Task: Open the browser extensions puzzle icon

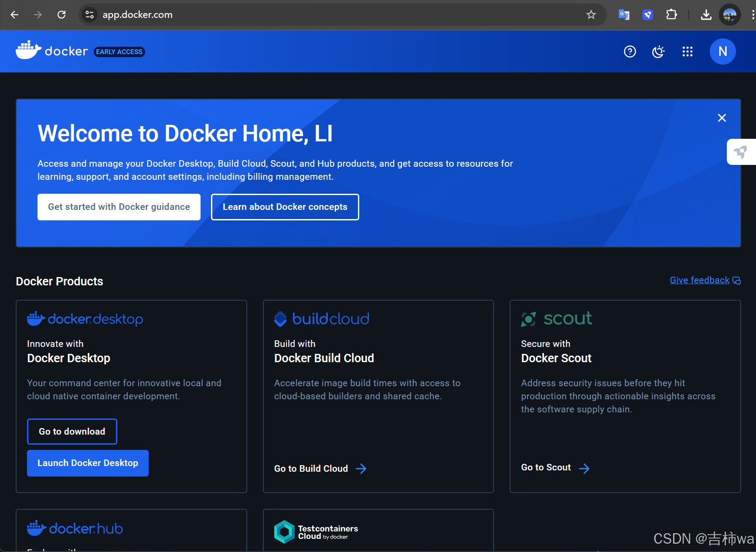Action: pos(671,15)
